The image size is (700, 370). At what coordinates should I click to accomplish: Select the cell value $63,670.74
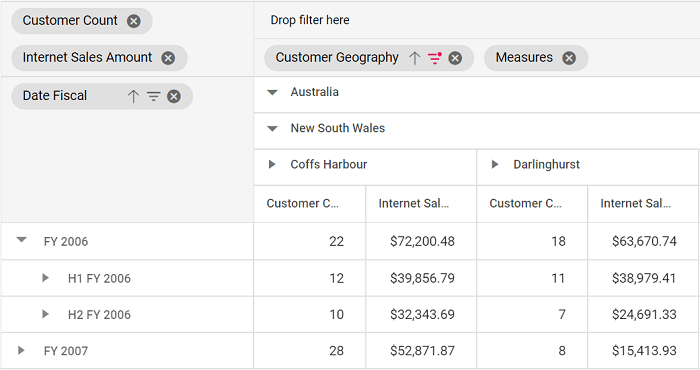tap(644, 241)
